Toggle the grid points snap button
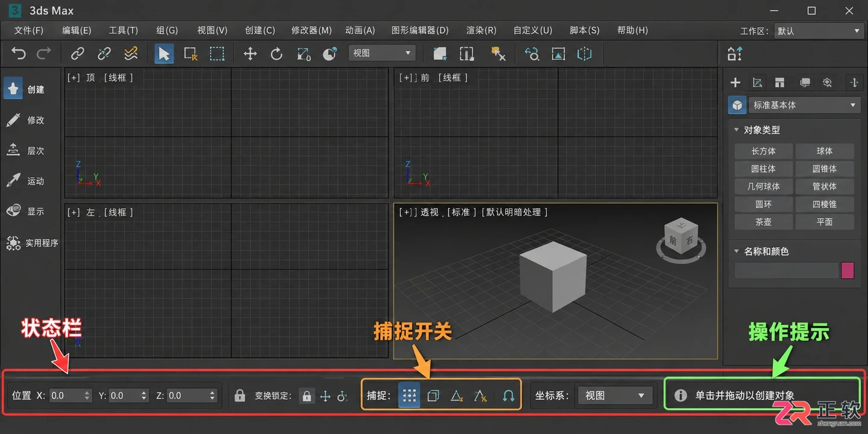Viewport: 868px width, 434px height. [410, 395]
